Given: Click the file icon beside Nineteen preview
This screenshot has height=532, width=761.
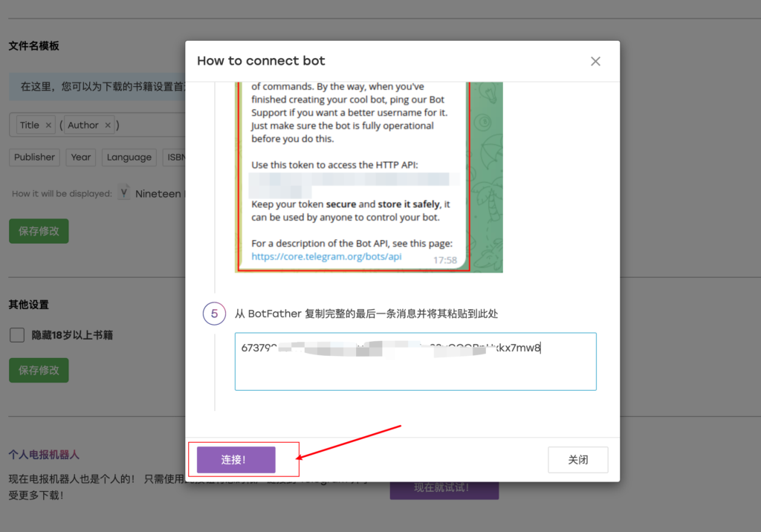Looking at the screenshot, I should click(124, 193).
